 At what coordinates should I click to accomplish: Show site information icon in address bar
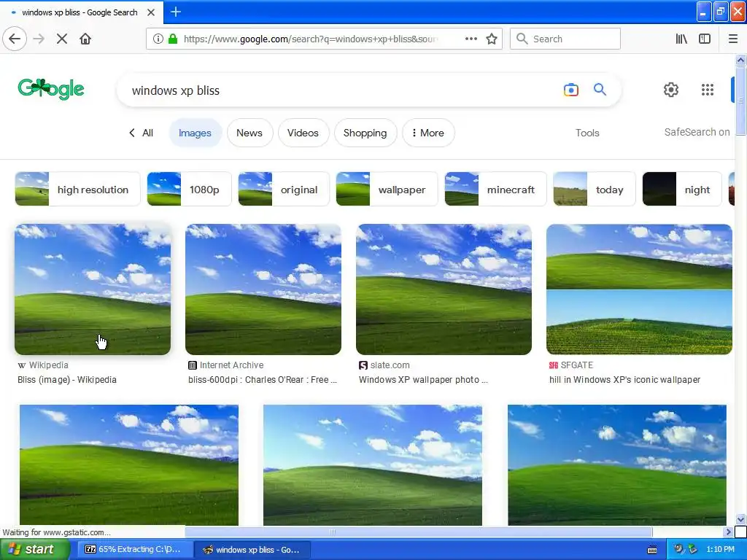pyautogui.click(x=158, y=39)
